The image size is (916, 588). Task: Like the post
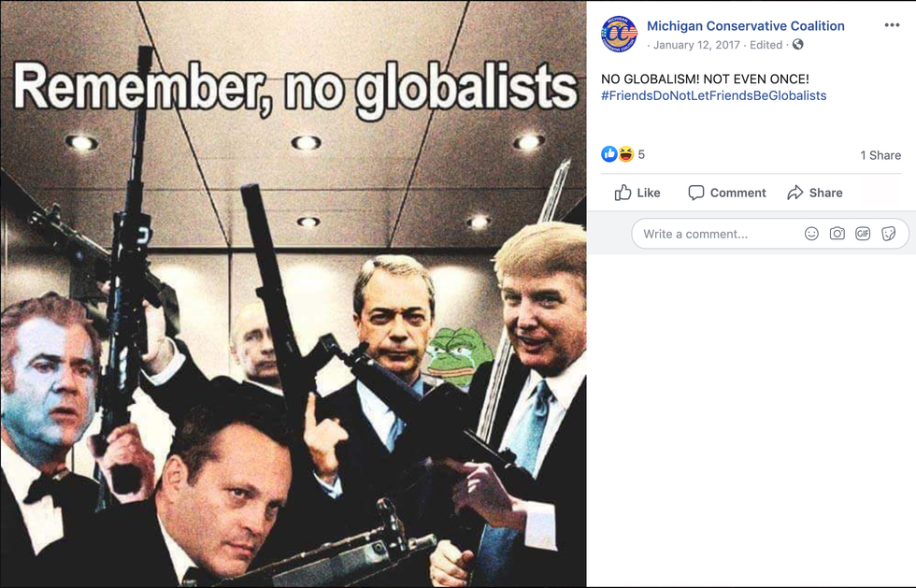click(637, 193)
